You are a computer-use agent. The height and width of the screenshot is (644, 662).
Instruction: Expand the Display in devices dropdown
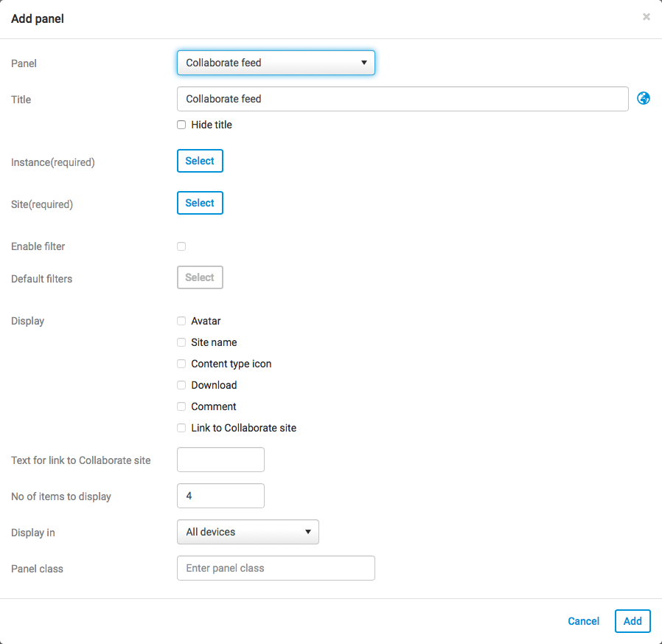pyautogui.click(x=248, y=532)
